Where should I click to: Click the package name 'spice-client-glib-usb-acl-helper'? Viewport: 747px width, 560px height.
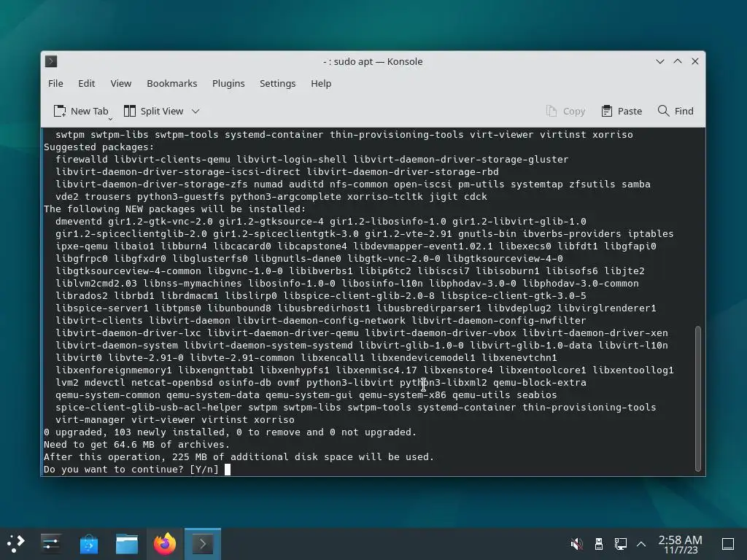click(149, 407)
